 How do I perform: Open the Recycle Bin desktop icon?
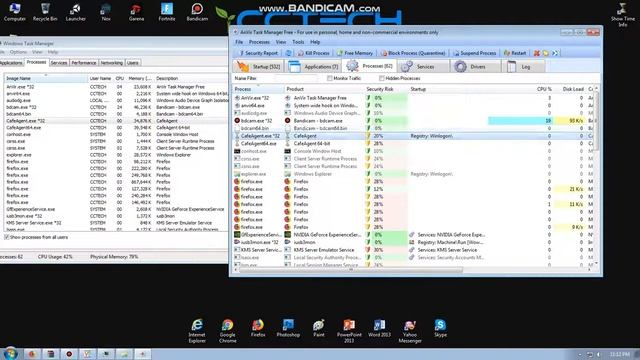tap(45, 12)
